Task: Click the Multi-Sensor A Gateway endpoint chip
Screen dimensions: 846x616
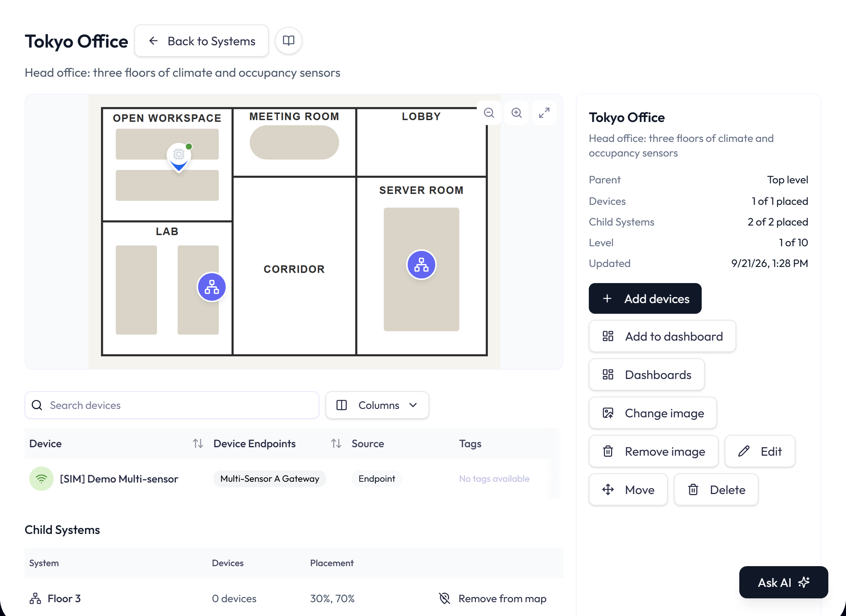Action: coord(270,479)
